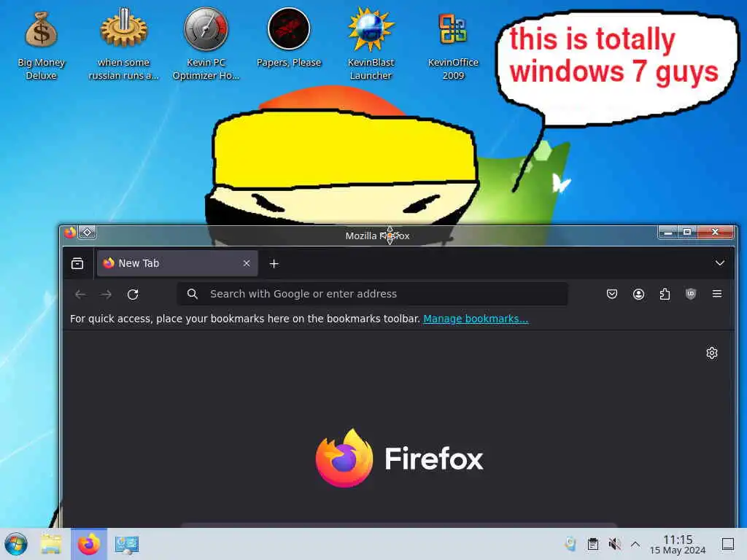Click the on-all-desktops pin button in title bar

point(88,233)
